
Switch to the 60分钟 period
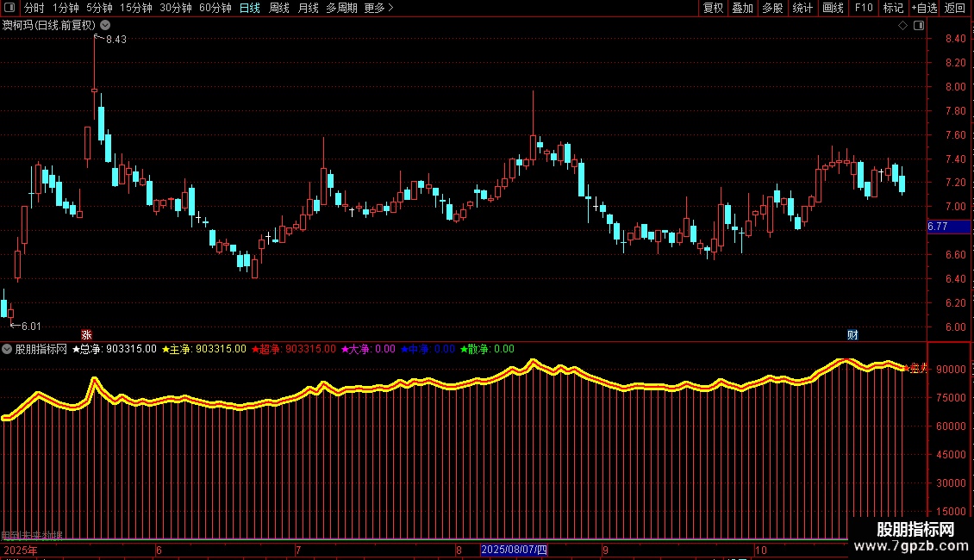(x=215, y=8)
